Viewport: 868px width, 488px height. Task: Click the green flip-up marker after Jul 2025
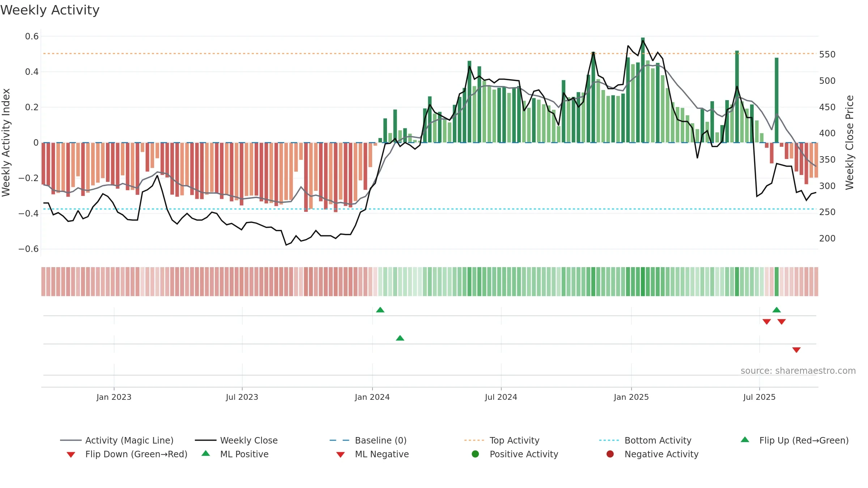[x=776, y=310]
